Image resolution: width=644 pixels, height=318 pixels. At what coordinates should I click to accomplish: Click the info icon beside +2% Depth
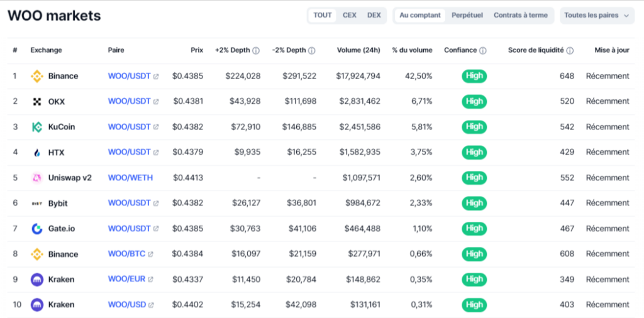(256, 51)
